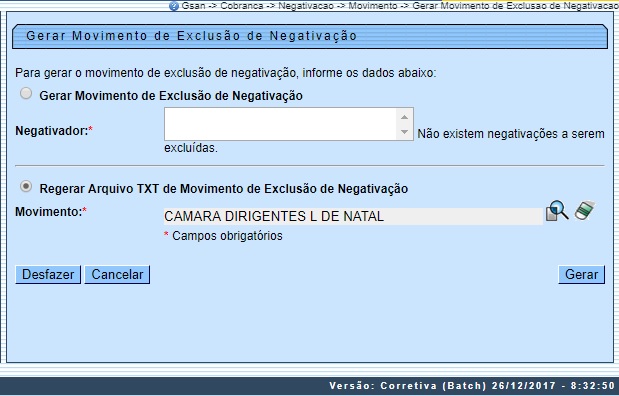This screenshot has height=396, width=619.
Task: Click the Movimento field CAMARA DIRIGENTES L DE NATAL
Action: (x=353, y=216)
